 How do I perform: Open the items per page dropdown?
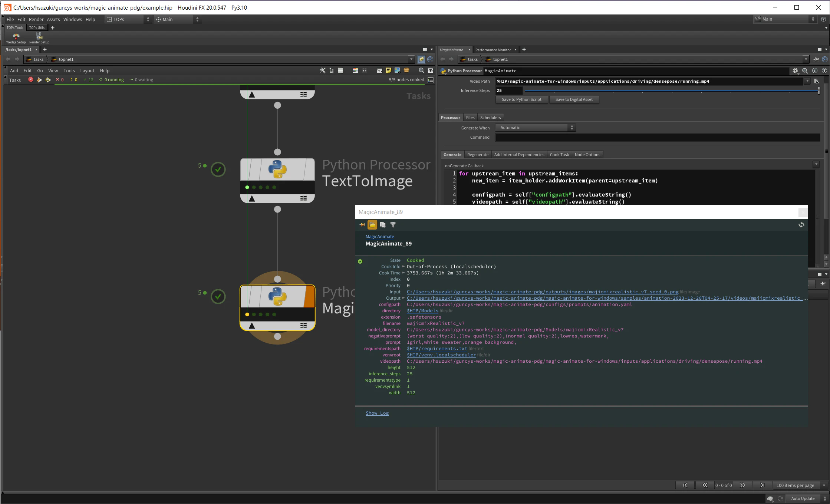tap(800, 485)
